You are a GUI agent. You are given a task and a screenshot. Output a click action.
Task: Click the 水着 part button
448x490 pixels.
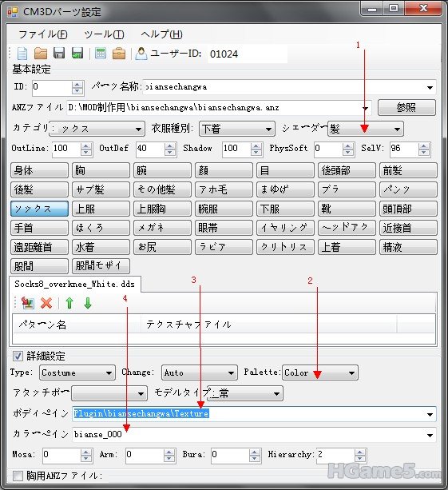point(101,247)
